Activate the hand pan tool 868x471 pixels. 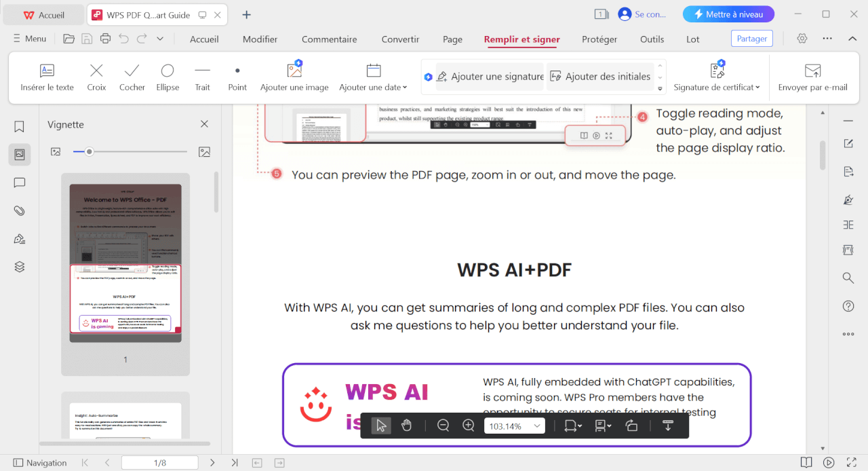tap(406, 426)
